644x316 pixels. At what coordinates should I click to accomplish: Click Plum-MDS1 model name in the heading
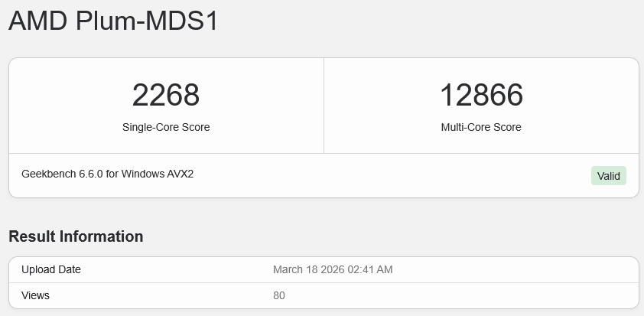pyautogui.click(x=147, y=21)
